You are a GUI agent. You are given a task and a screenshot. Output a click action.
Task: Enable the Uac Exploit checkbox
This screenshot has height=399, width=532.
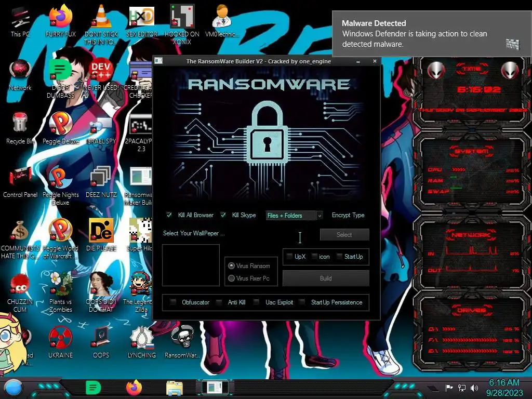click(257, 302)
